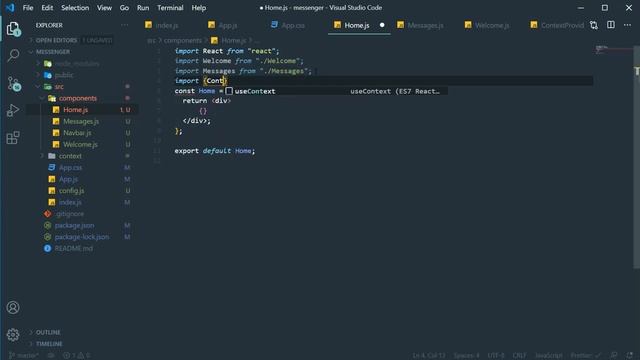Open README.md in the explorer tree
Image resolution: width=640 pixels, height=360 pixels.
pyautogui.click(x=73, y=248)
